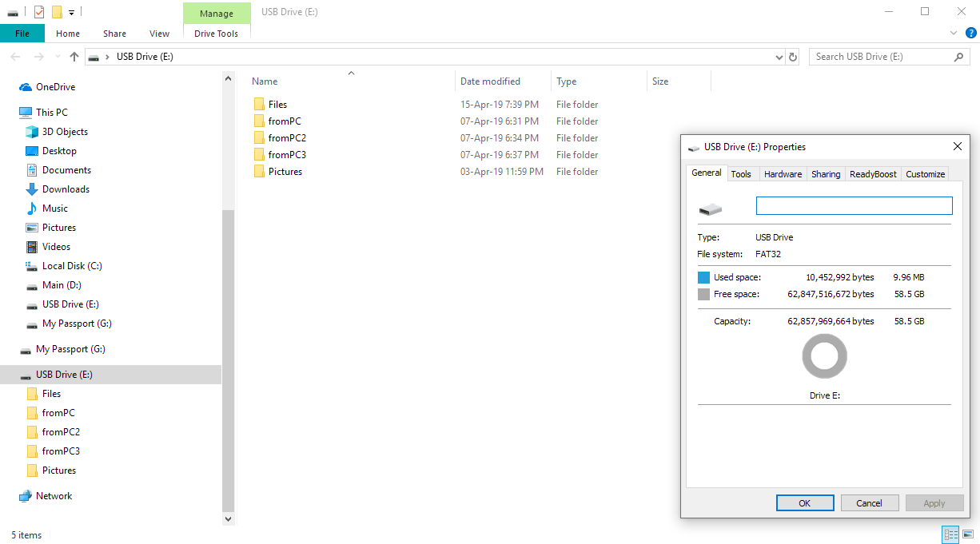
Task: Click the Forward navigation arrow
Action: click(x=38, y=57)
